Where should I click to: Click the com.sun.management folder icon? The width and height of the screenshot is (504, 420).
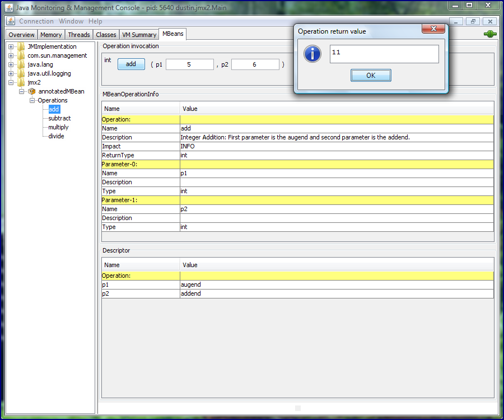(21, 55)
